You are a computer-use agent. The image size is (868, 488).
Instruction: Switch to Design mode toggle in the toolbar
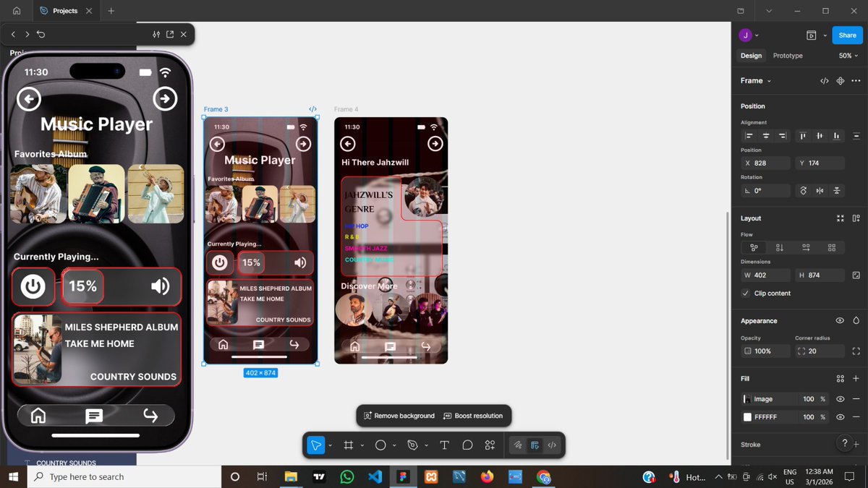click(x=535, y=445)
